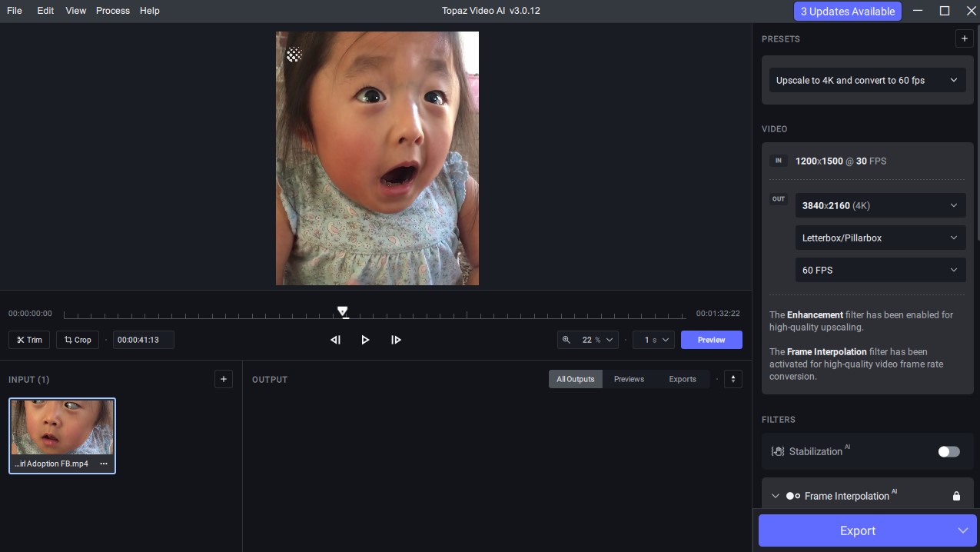The height and width of the screenshot is (552, 980).
Task: Play the video preview
Action: click(365, 340)
